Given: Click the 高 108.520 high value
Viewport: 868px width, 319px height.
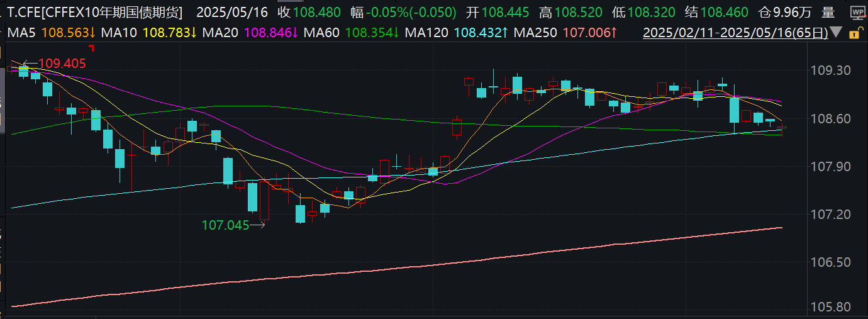Looking at the screenshot, I should 570,13.
